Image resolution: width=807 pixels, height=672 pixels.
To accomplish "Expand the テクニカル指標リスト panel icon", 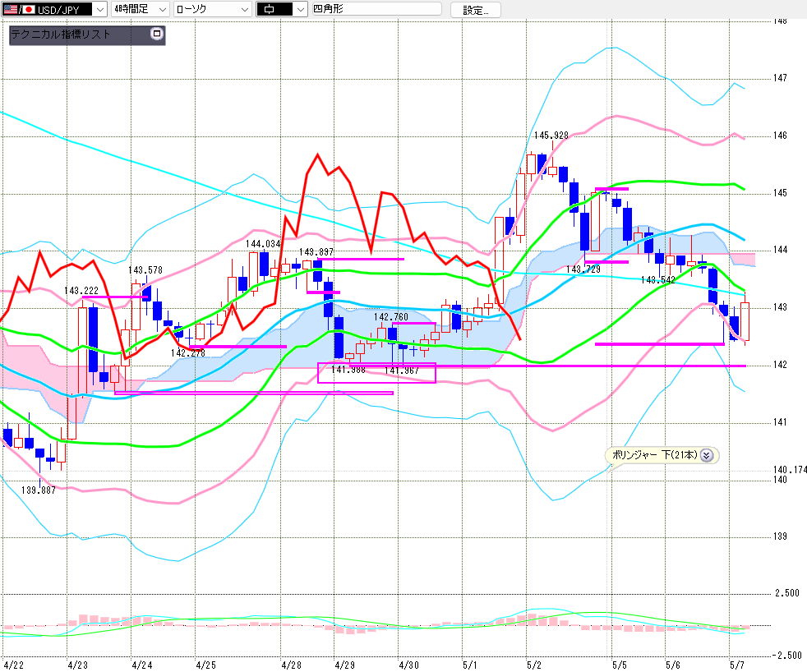I will (157, 34).
